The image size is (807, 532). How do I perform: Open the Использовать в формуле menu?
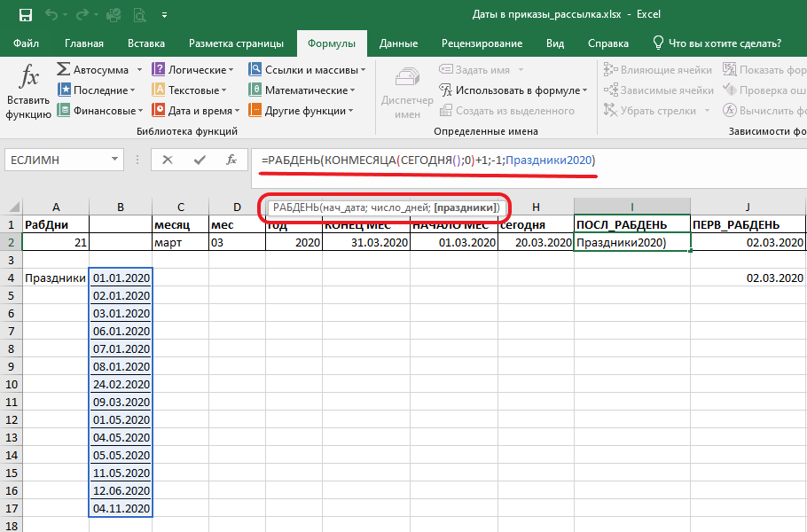513,90
